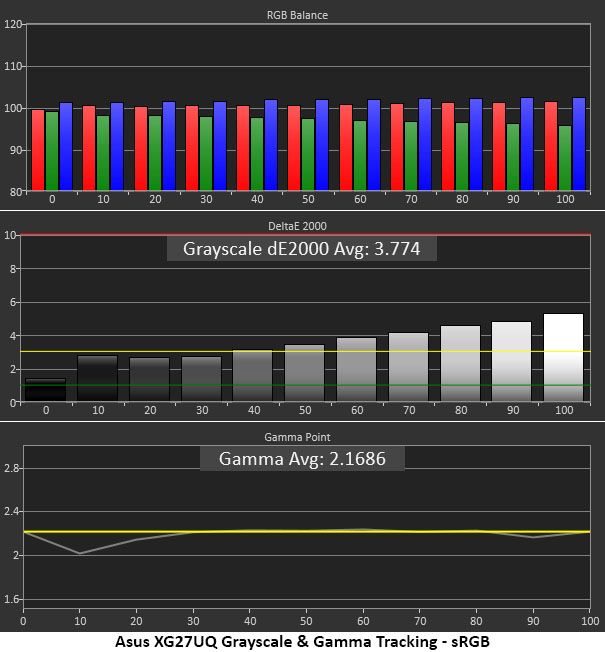The image size is (605, 652).
Task: Select the "Gamma Avg: 2.1686" label
Action: 302,459
